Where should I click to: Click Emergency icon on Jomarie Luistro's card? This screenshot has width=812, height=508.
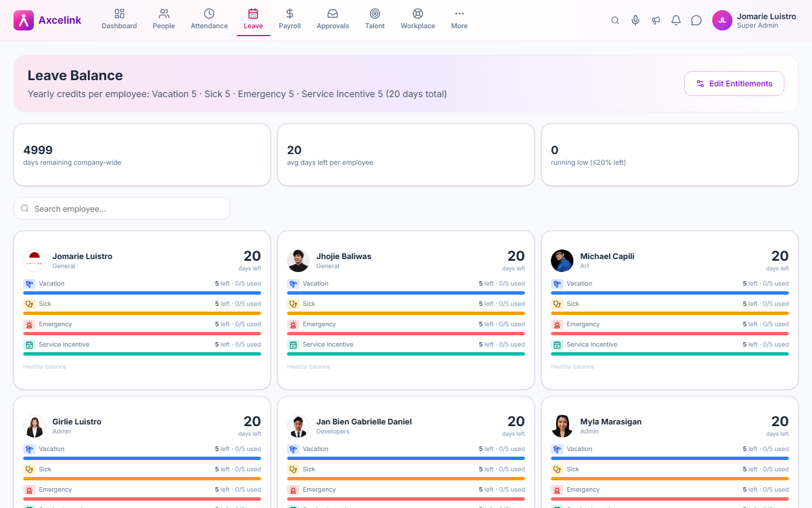pyautogui.click(x=29, y=325)
